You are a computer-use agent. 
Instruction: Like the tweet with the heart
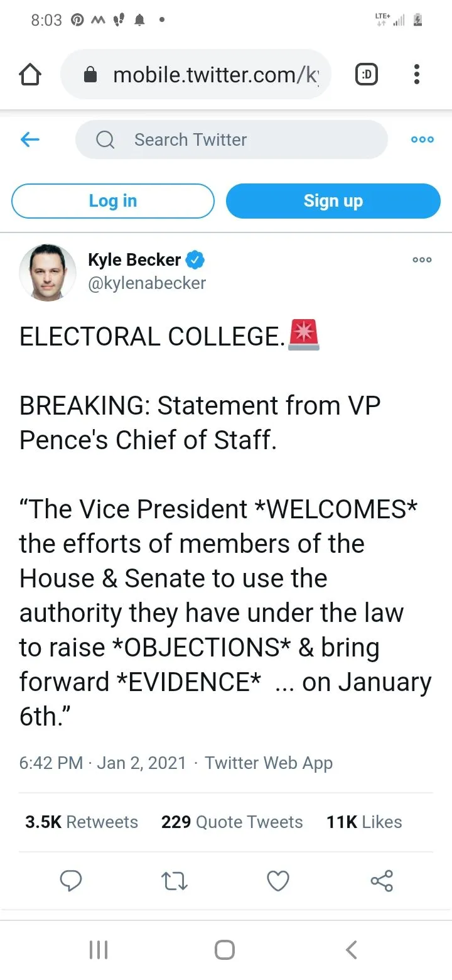278,881
